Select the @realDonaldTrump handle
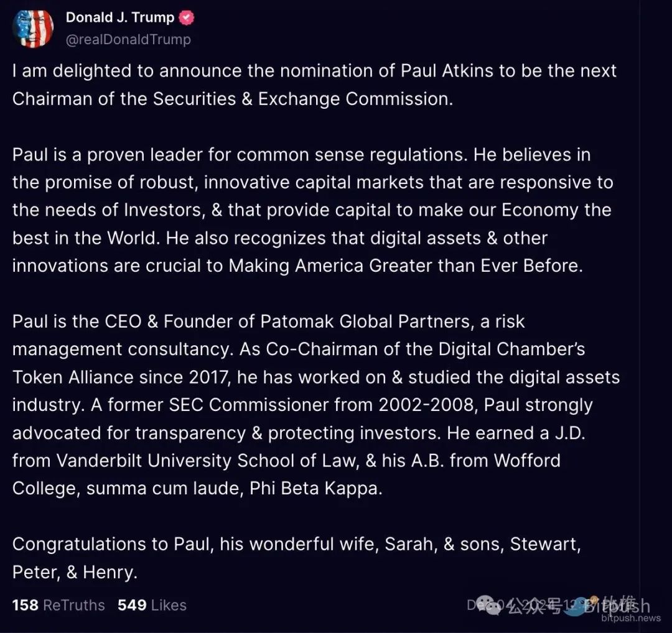Viewport: 672px width, 633px height. point(128,39)
